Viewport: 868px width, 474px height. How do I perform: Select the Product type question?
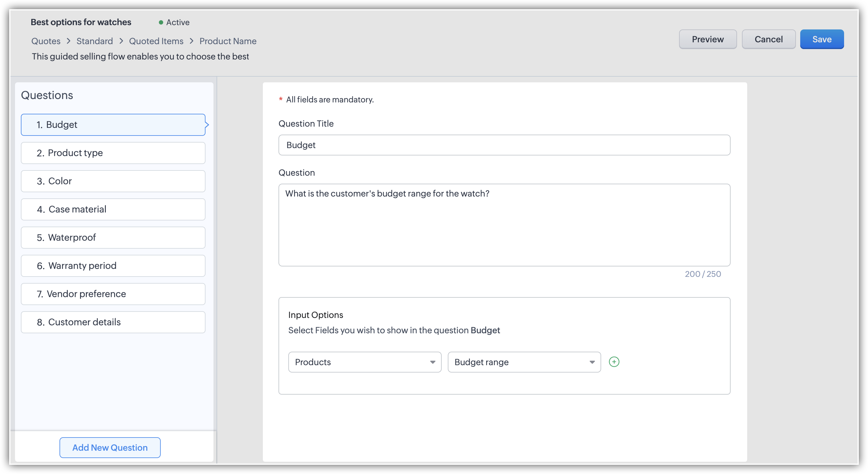113,153
